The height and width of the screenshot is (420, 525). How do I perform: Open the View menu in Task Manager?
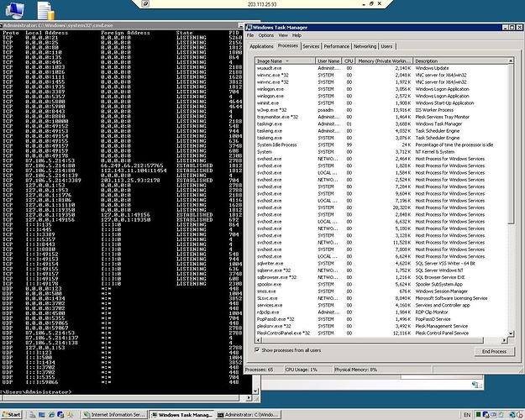283,35
